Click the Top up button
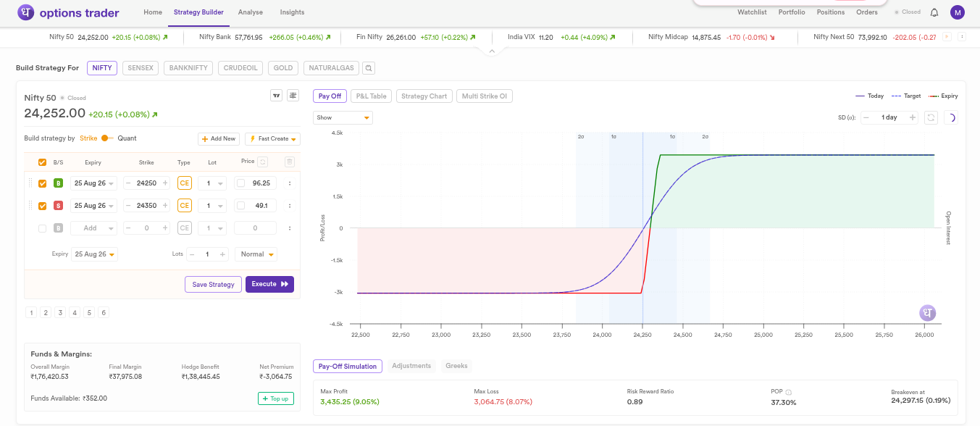 (276, 398)
